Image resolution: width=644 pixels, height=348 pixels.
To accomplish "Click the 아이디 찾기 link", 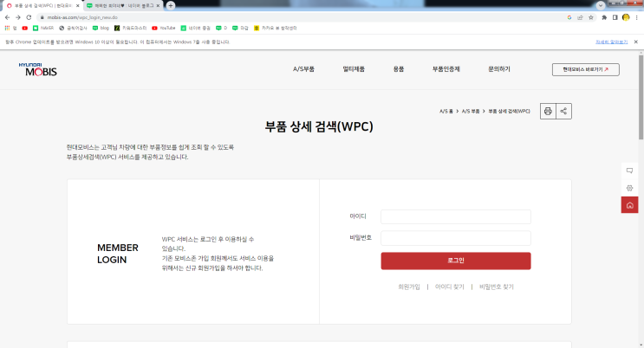I will point(449,287).
